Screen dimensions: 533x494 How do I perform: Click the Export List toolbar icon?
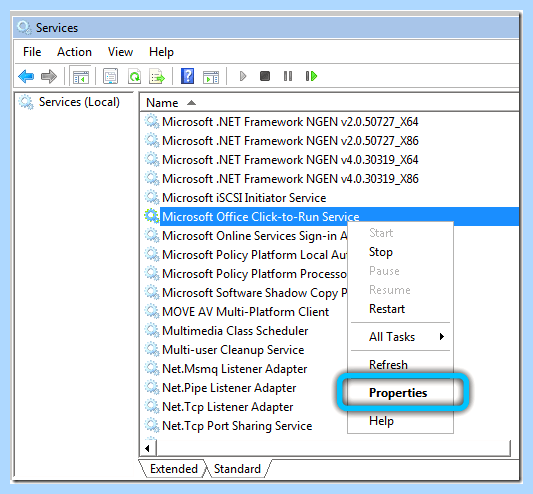pyautogui.click(x=157, y=76)
